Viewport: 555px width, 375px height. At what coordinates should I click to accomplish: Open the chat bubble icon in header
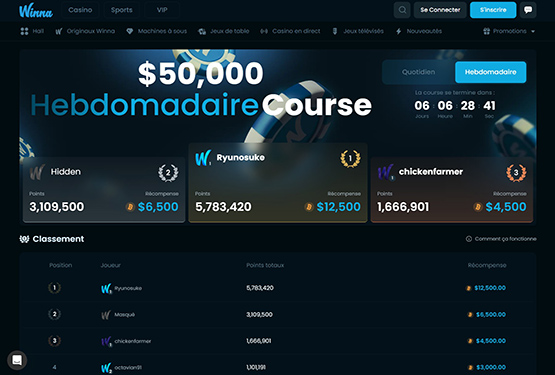tap(528, 10)
